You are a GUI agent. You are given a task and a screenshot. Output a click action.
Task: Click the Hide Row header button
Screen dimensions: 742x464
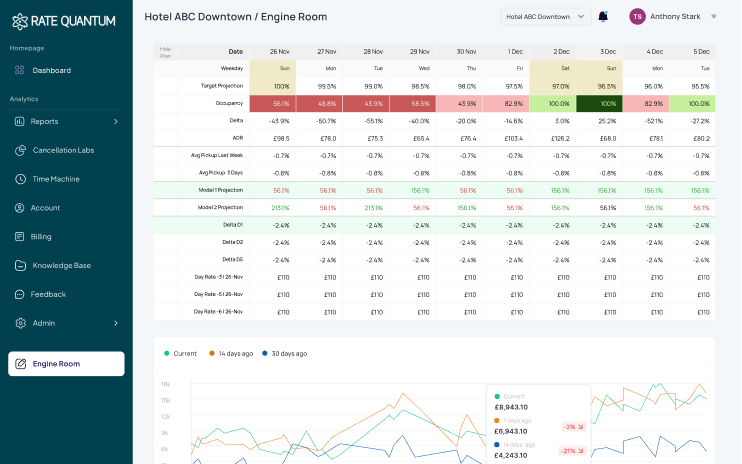pyautogui.click(x=166, y=51)
